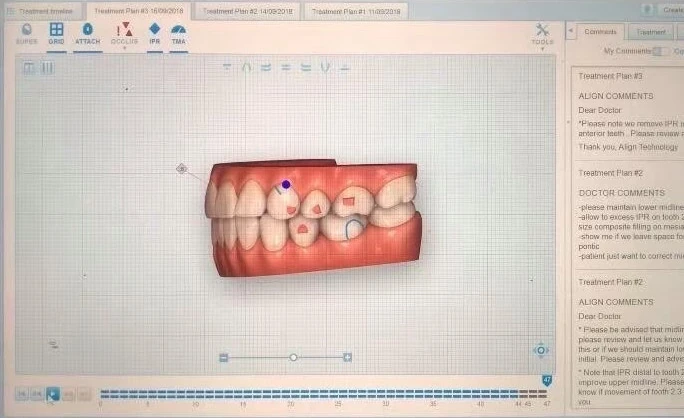Screen dimensions: 684x418
Task: Click the recenter view target icon
Action: 541,350
